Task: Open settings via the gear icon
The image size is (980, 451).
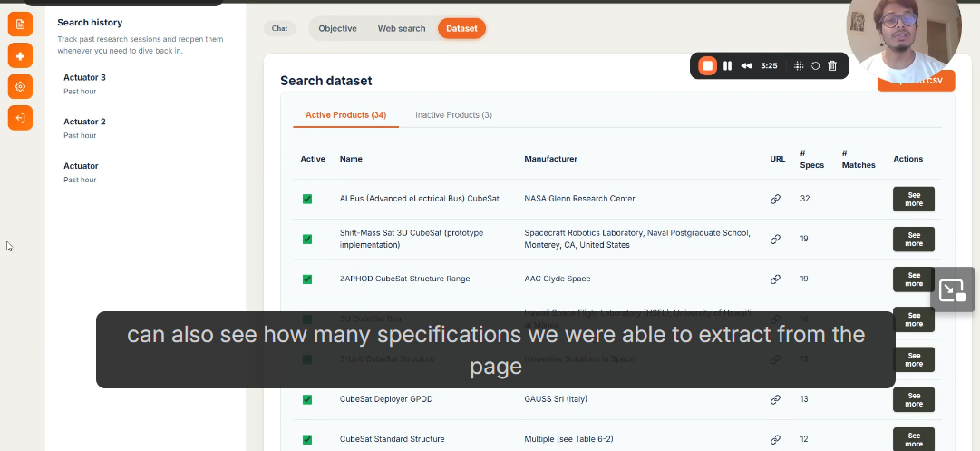Action: [20, 86]
